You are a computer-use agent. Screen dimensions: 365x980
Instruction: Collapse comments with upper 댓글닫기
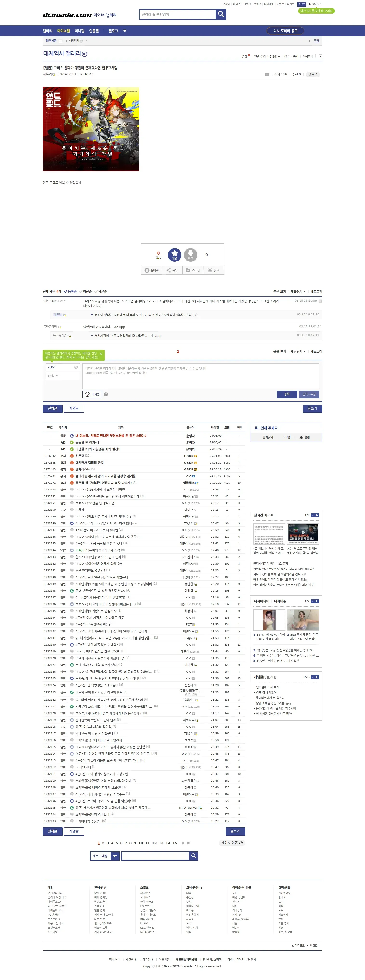[298, 292]
